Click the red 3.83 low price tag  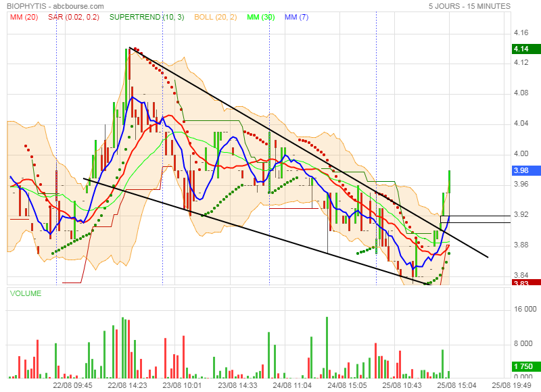(x=527, y=283)
